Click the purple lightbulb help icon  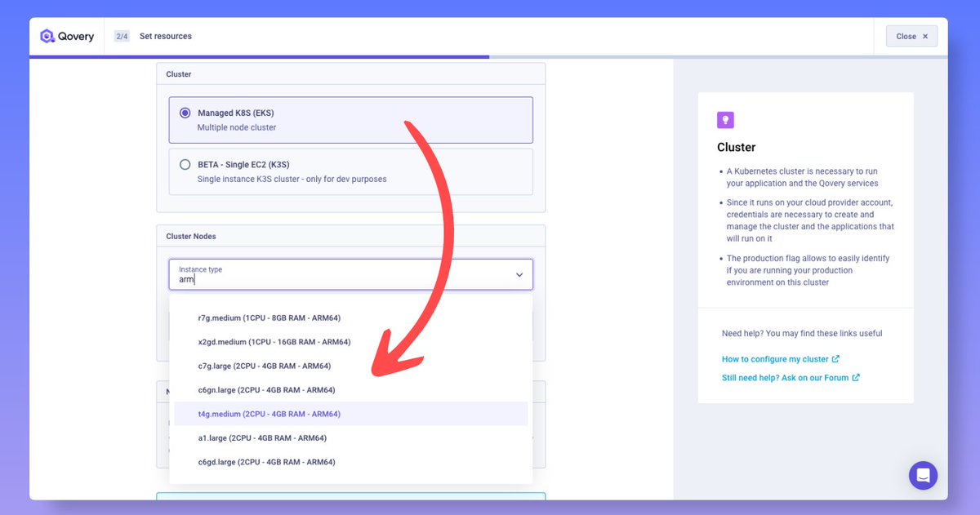coord(725,121)
